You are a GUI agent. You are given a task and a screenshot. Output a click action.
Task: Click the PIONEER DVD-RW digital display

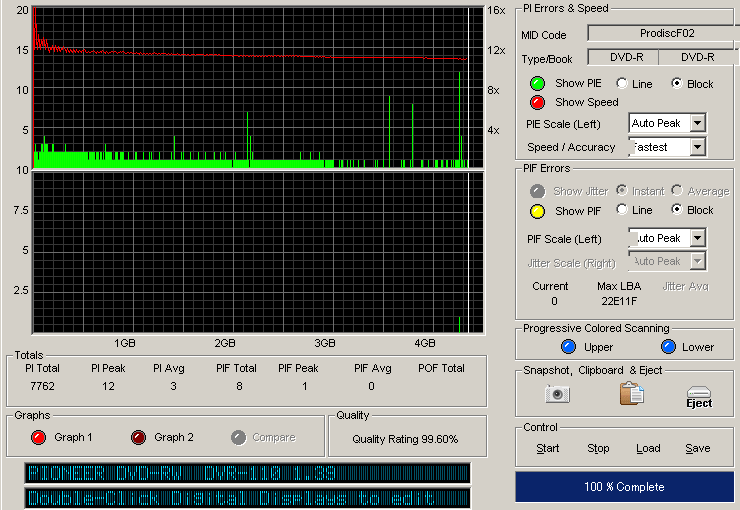pos(247,473)
